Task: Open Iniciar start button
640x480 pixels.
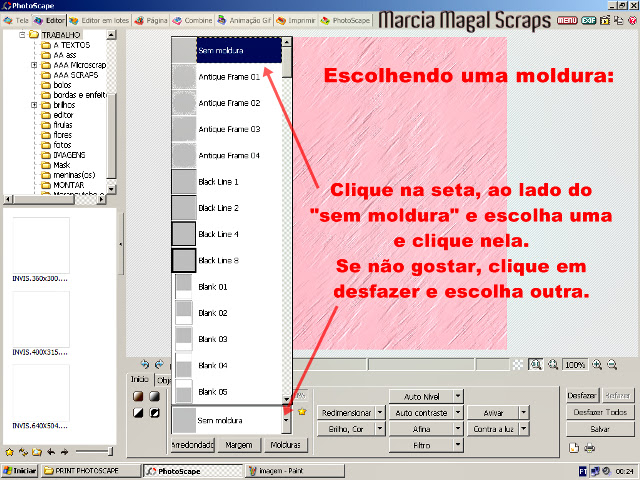Action: [20, 471]
